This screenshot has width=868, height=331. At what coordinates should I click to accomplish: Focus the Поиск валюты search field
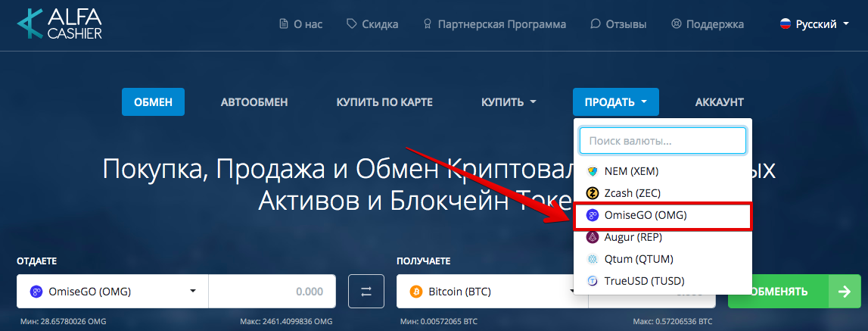click(x=663, y=141)
